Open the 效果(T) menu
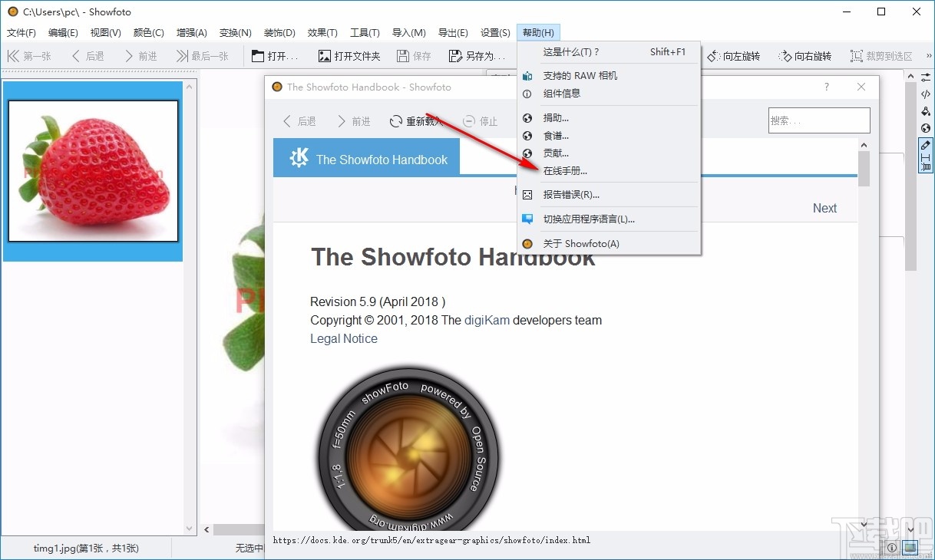The image size is (935, 560). click(322, 33)
